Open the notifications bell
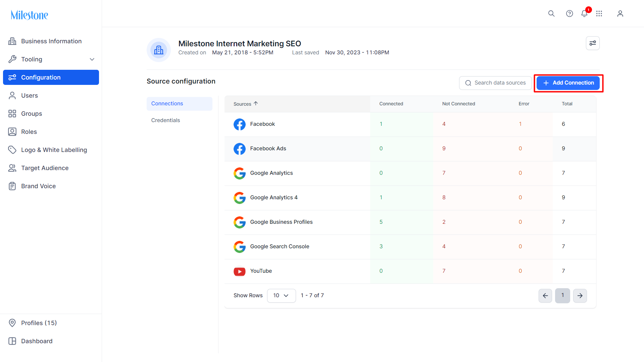Screen dimensions: 644x362 [584, 13]
